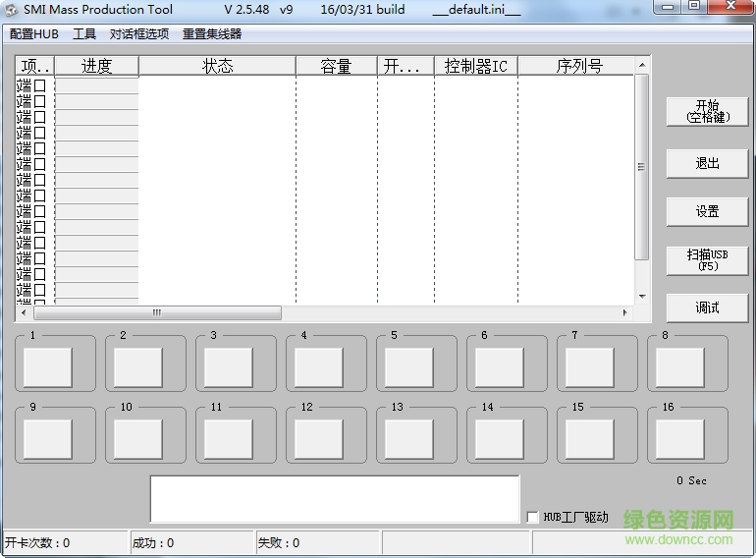Open the 重置集线器 menu
Image resolution: width=756 pixels, height=558 pixels.
click(212, 33)
